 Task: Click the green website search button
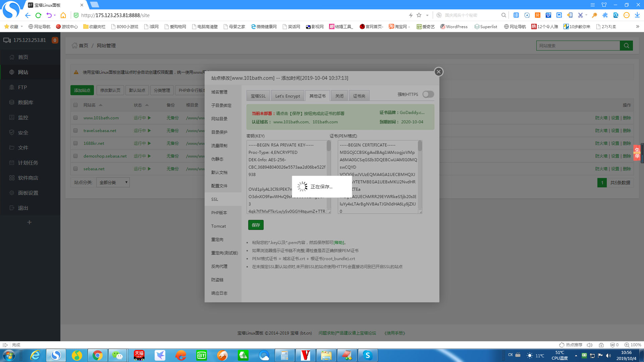(x=626, y=46)
